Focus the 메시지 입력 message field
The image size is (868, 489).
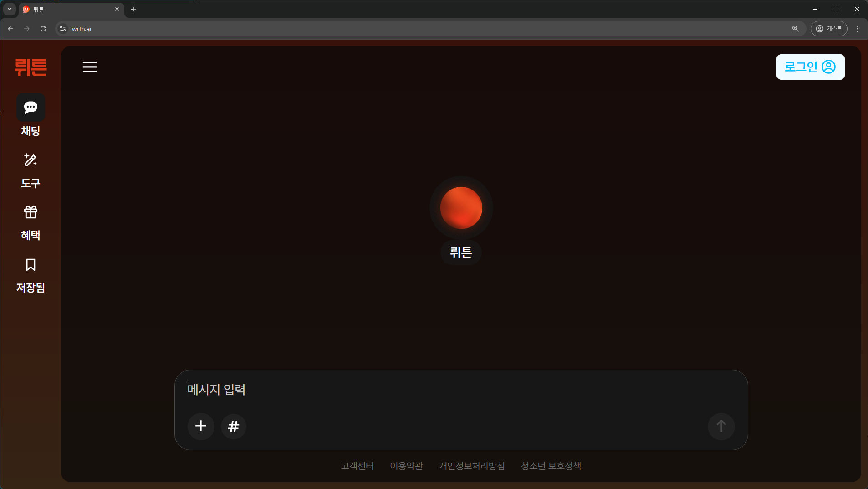tap(461, 390)
